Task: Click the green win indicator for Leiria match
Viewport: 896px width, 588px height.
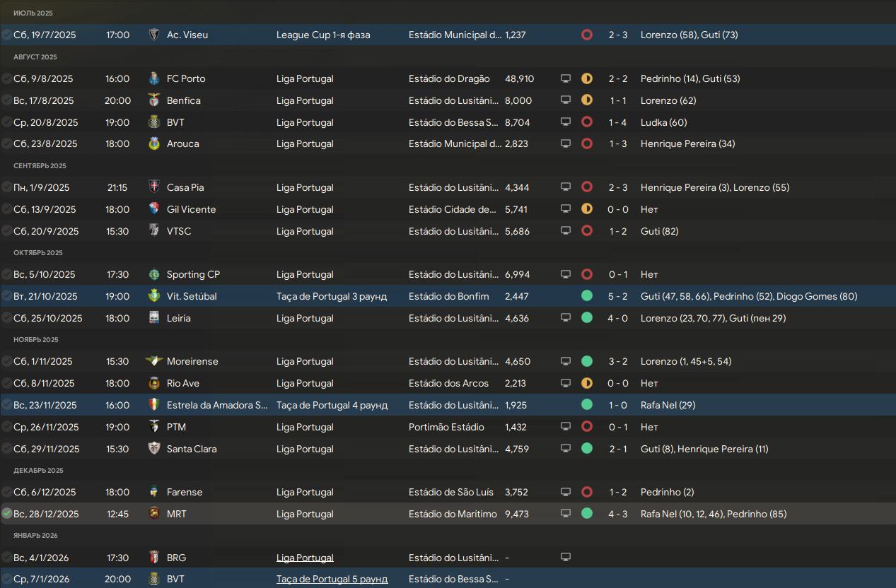Action: click(x=587, y=318)
